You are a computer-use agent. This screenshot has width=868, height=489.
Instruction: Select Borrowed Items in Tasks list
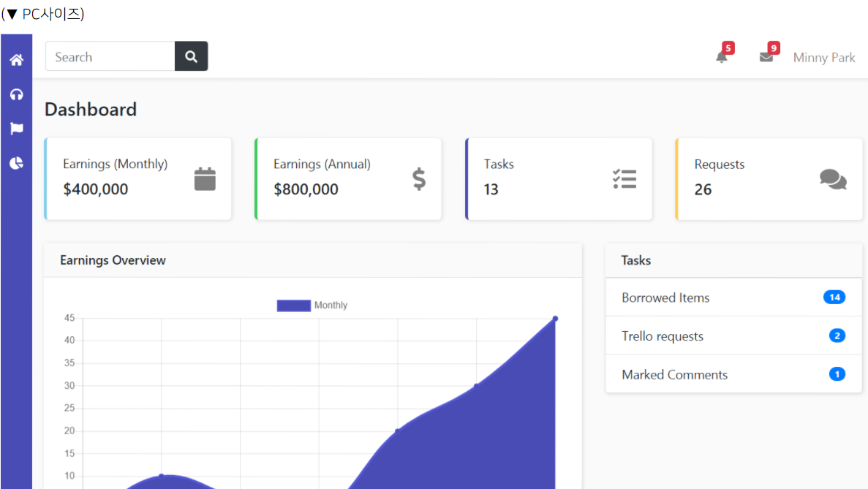click(733, 297)
